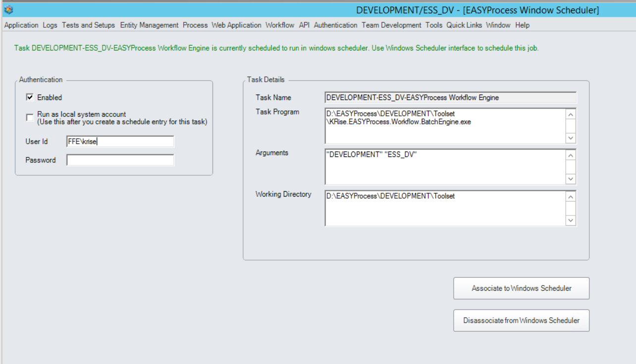The height and width of the screenshot is (364, 636).
Task: Click the Task Details group box title
Action: point(266,79)
